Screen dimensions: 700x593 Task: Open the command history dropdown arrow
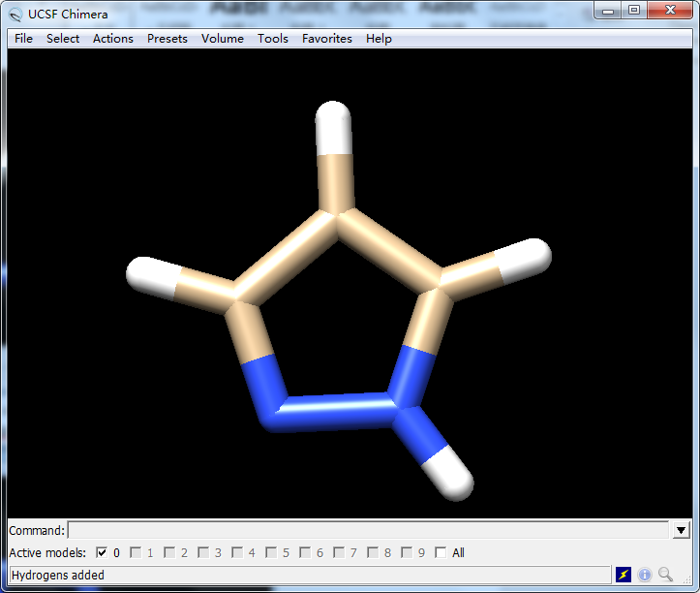pyautogui.click(x=681, y=530)
